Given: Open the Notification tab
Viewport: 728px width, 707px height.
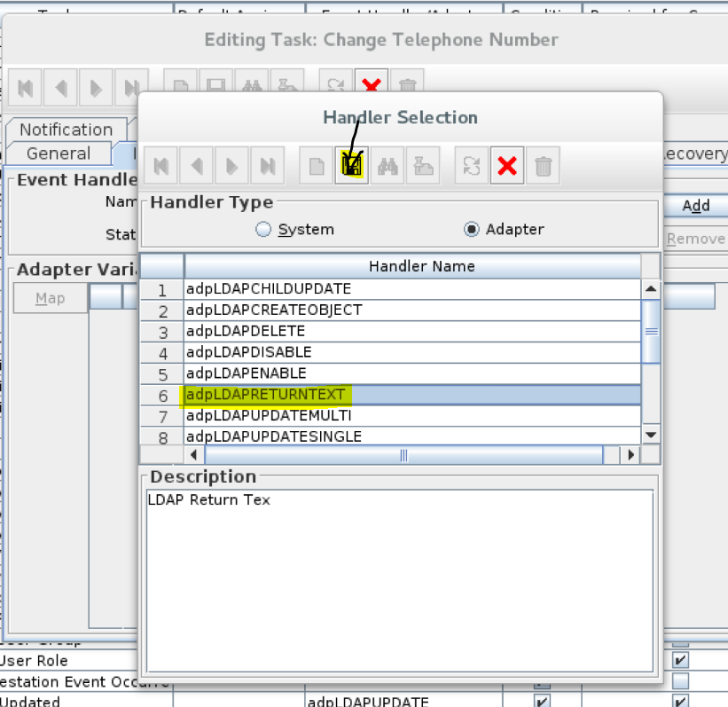Looking at the screenshot, I should 66,130.
